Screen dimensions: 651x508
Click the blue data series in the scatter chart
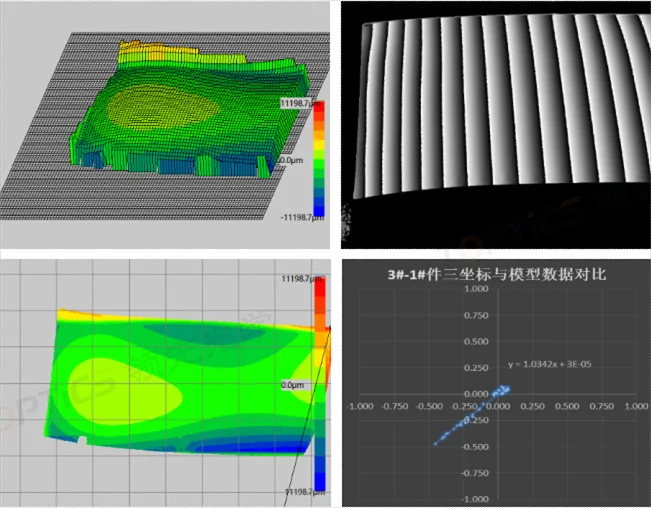pyautogui.click(x=472, y=415)
